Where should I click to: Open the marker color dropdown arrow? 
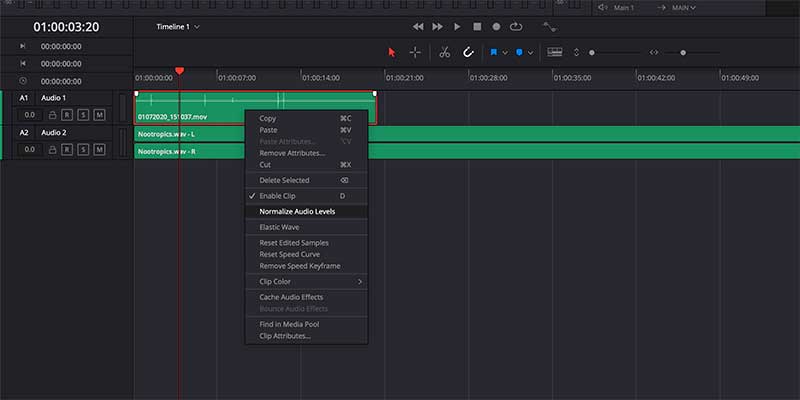531,53
